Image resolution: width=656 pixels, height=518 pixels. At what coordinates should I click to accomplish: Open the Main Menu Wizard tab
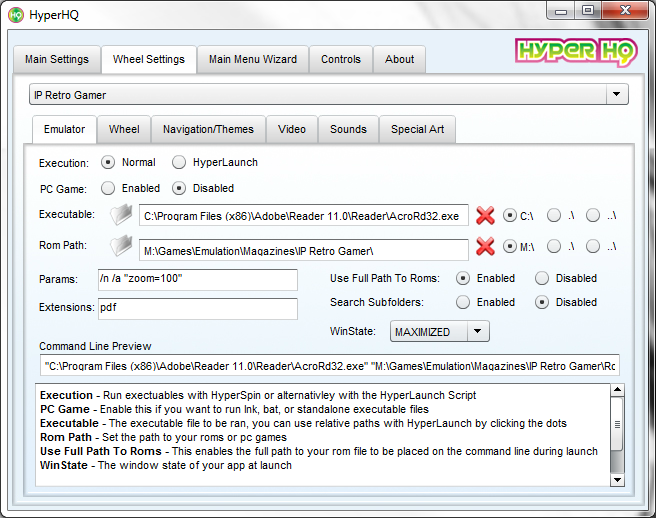253,59
